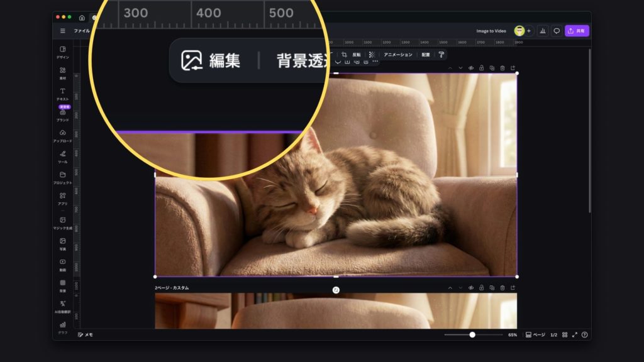Move page 1 down with chevron arrow

tap(460, 68)
